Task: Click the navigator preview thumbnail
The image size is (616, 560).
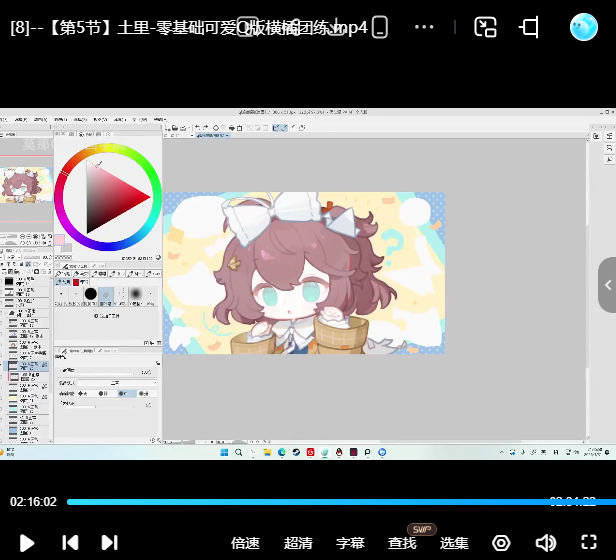Action: pyautogui.click(x=26, y=185)
